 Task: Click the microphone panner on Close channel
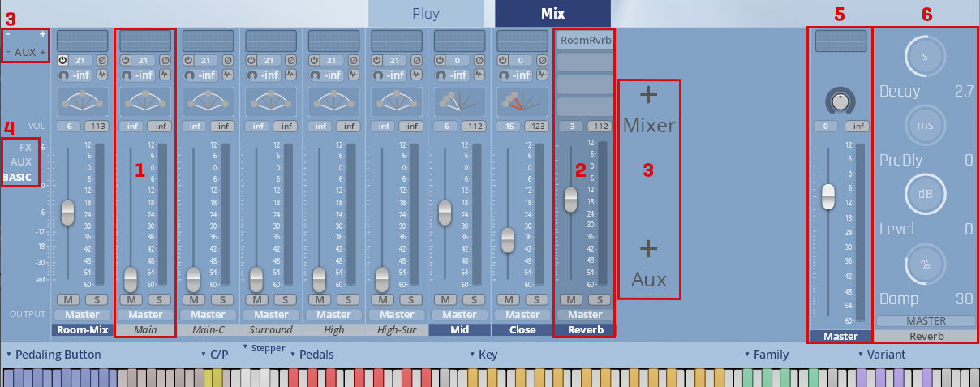tap(522, 101)
